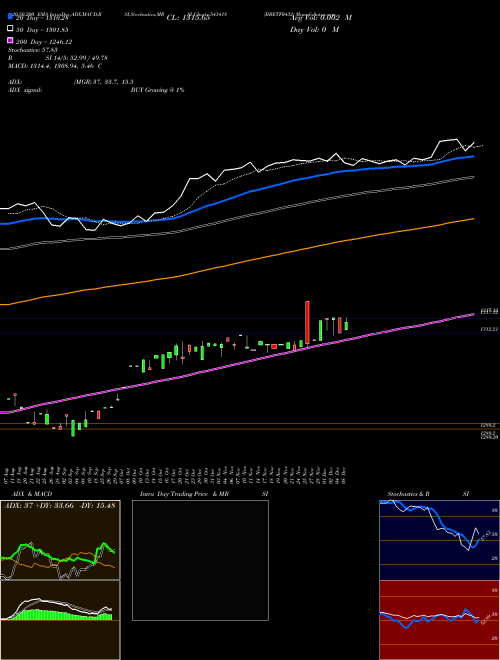
Task: Click the 'ADX signal:' label
Action: coord(25,90)
